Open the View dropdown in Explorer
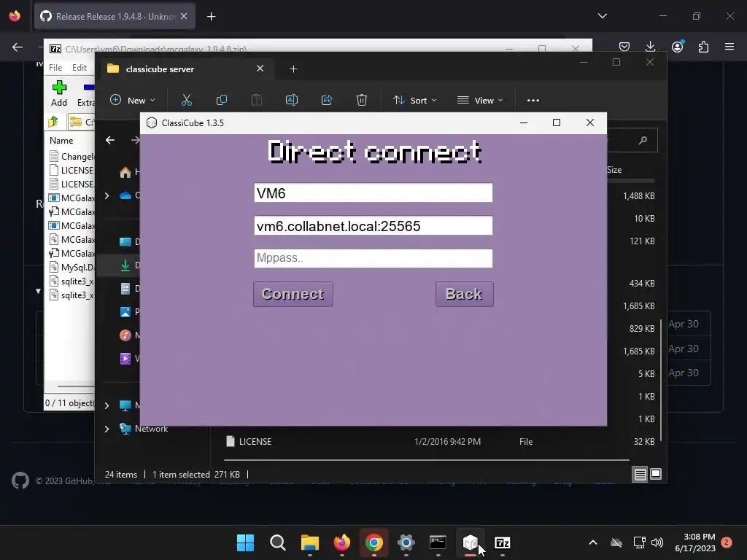The width and height of the screenshot is (747, 560). click(480, 100)
